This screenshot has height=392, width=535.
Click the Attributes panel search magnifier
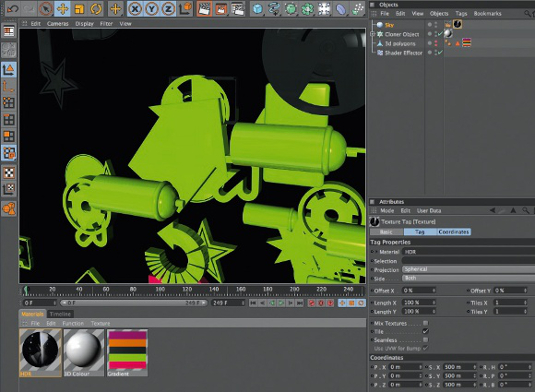pyautogui.click(x=526, y=210)
